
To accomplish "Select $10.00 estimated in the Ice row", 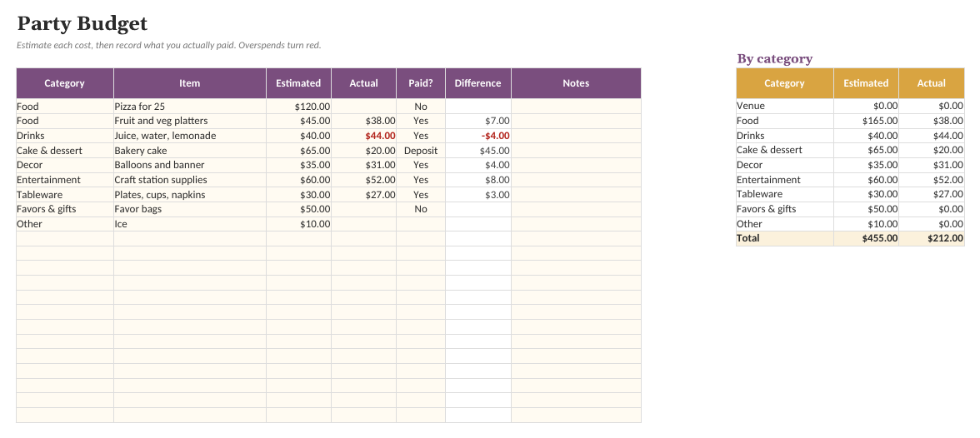I will click(x=298, y=224).
